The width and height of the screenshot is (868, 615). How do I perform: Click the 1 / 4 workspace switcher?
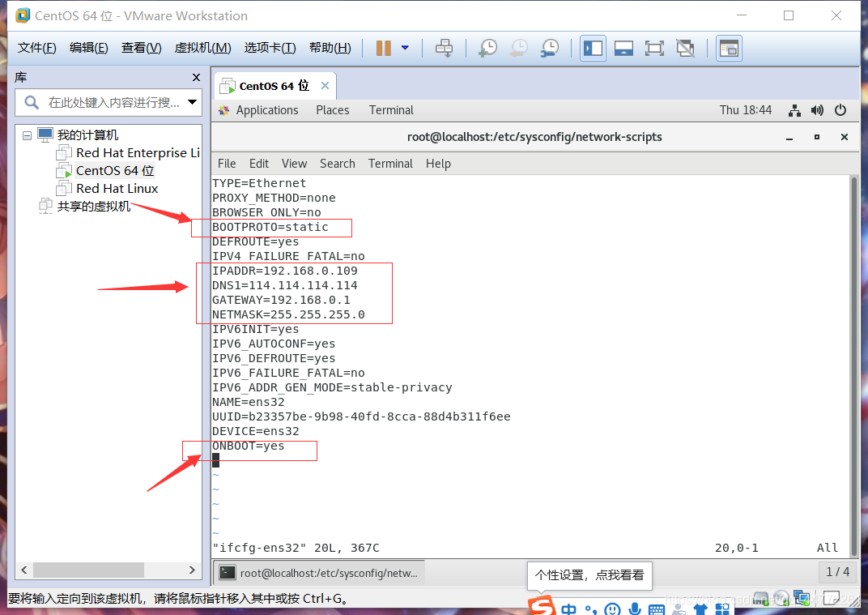837,572
